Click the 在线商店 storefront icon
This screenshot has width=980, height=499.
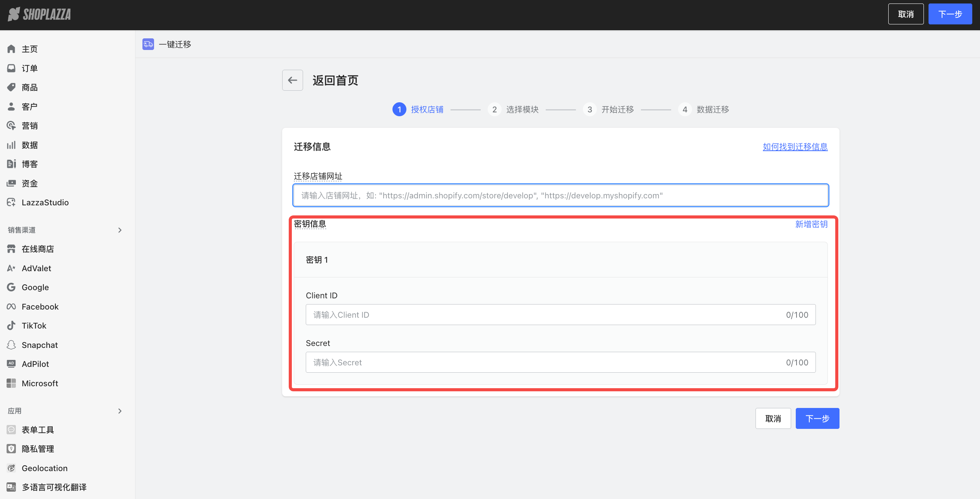11,249
